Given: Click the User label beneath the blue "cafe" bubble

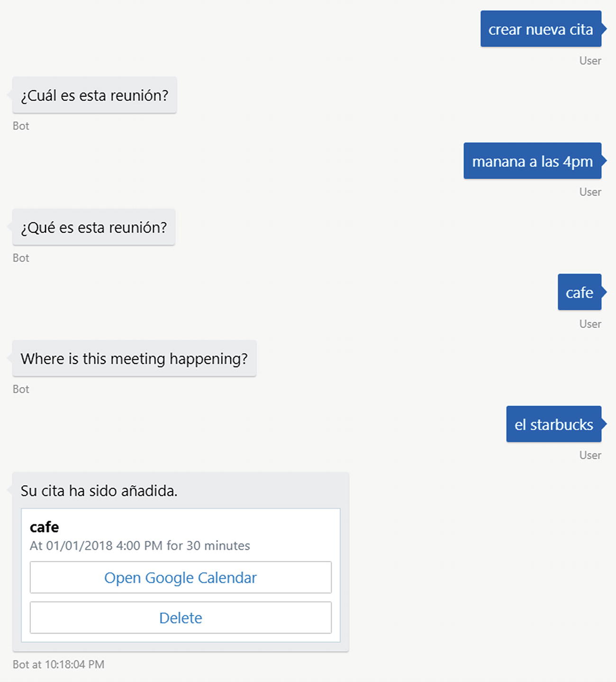Looking at the screenshot, I should (x=590, y=324).
